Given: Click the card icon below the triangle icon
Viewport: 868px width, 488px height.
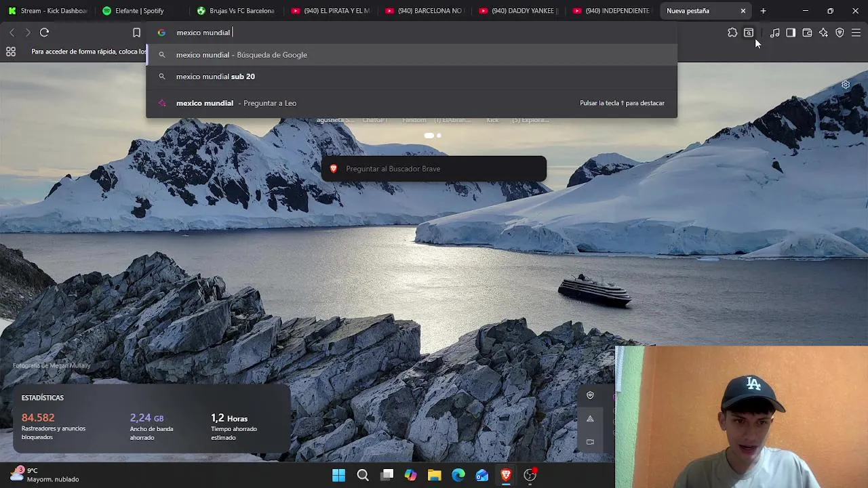Looking at the screenshot, I should [x=590, y=442].
